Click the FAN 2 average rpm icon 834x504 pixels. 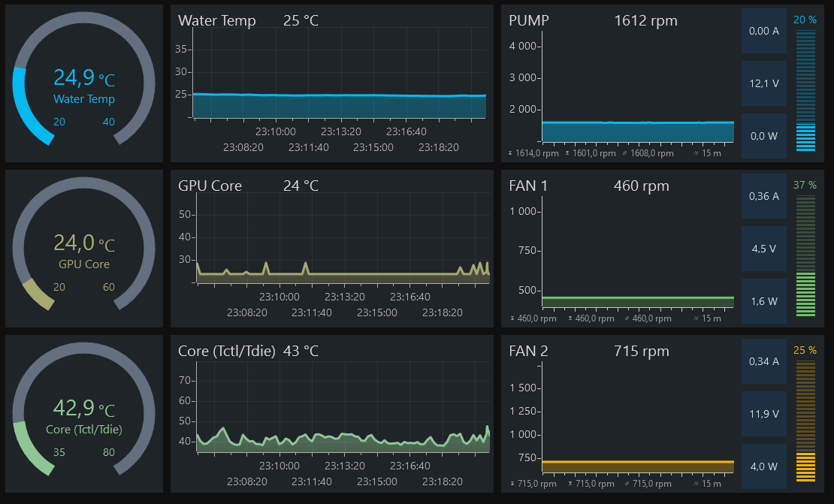point(627,484)
